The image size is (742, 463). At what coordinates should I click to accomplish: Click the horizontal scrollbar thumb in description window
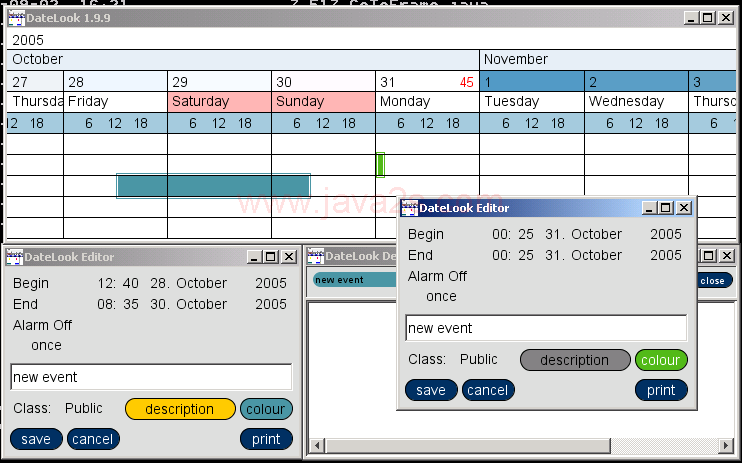(468, 445)
